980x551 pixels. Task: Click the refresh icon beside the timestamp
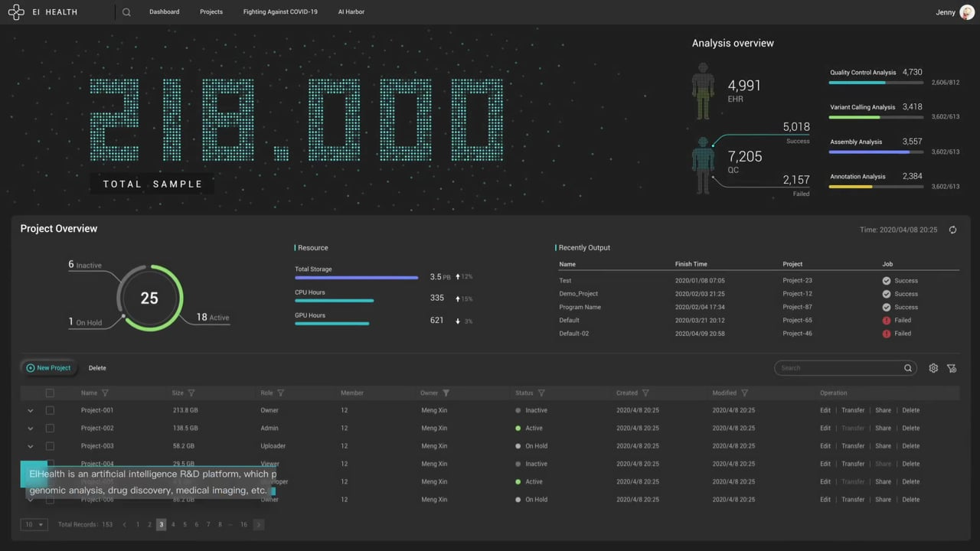point(952,230)
